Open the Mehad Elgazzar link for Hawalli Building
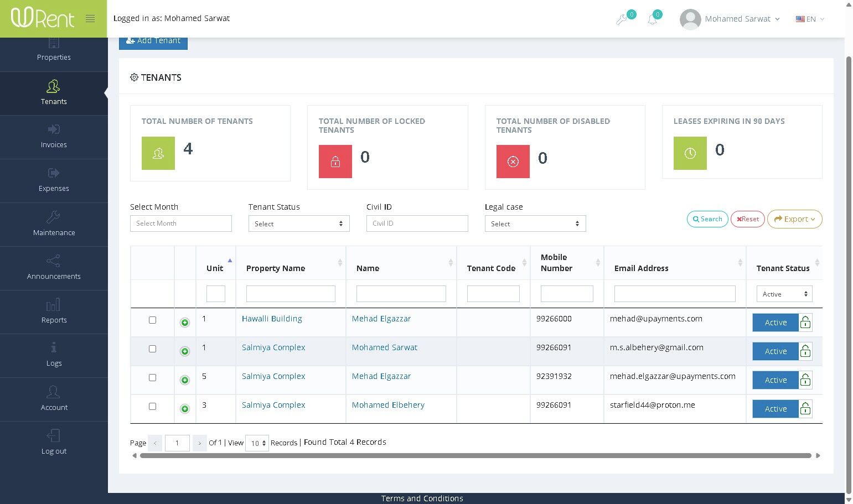Viewport: 853px width, 504px height. (381, 319)
